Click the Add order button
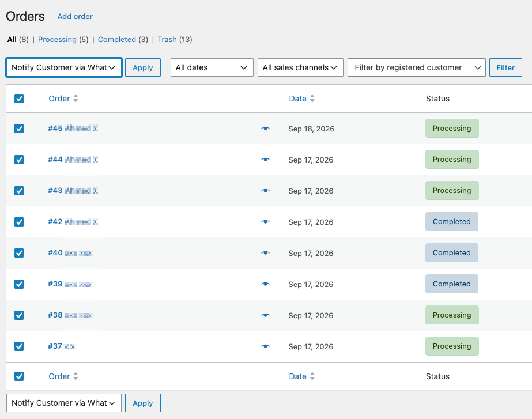 [x=75, y=16]
